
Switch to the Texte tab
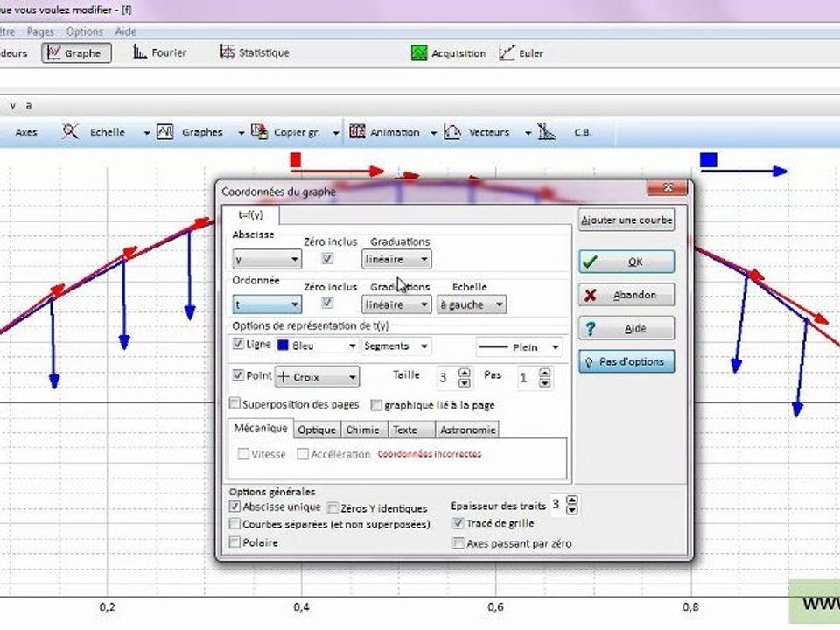point(411,430)
